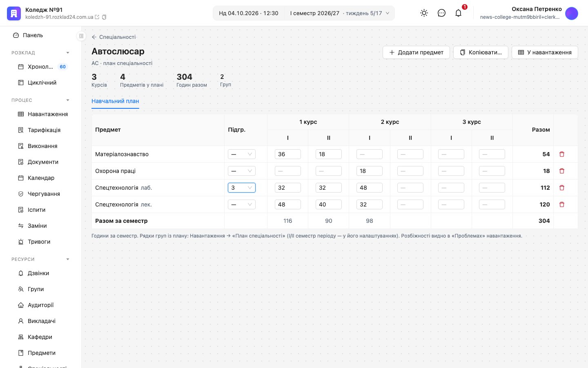Click the college logo icon
Viewport: 588px width, 368px height.
[x=14, y=13]
